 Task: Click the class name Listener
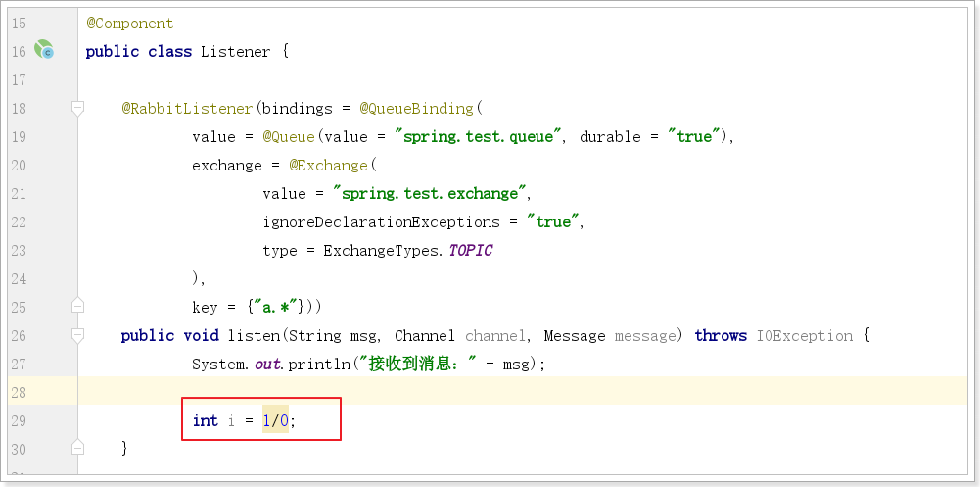point(236,51)
